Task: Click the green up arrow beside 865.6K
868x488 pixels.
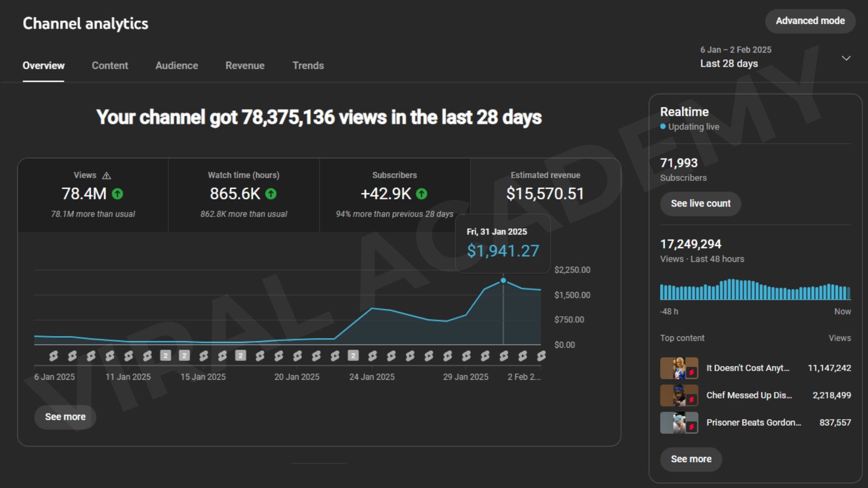Action: click(271, 194)
